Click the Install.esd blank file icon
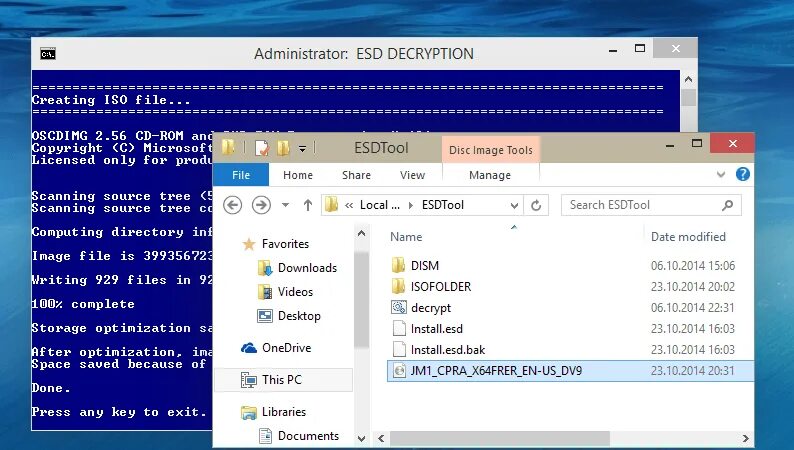Image resolution: width=794 pixels, height=450 pixels. tap(399, 329)
